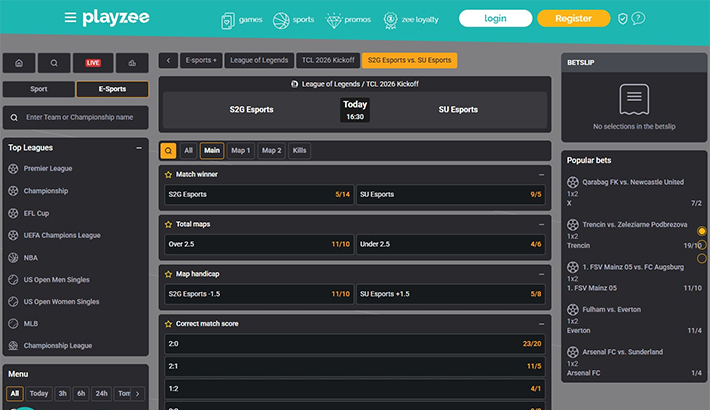710x410 pixels.
Task: Pick S2G Esports -1.5 handicap
Action: [x=259, y=294]
